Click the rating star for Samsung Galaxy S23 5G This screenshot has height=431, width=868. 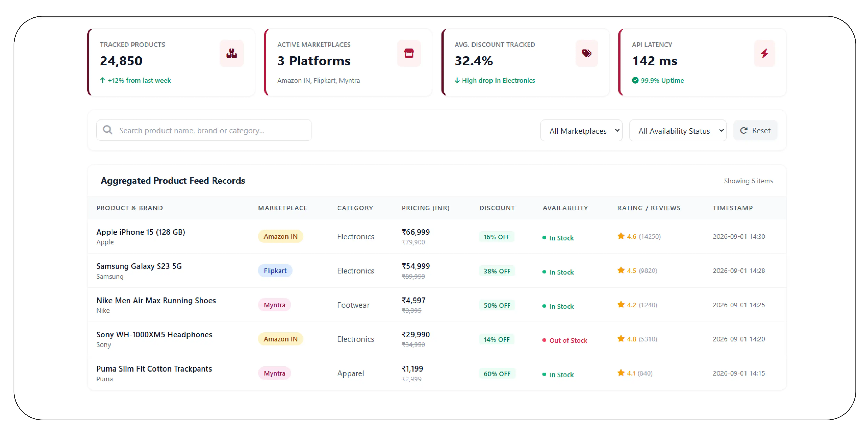(621, 270)
